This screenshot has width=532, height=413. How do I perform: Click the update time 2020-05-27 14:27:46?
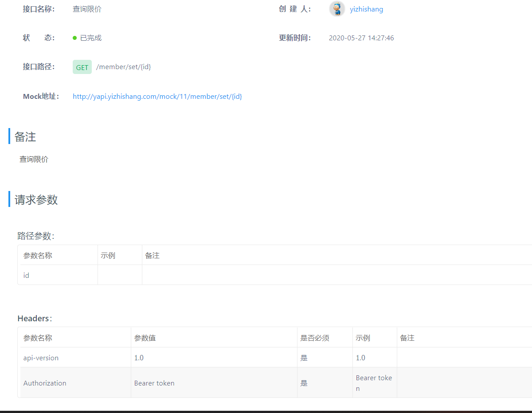[361, 38]
